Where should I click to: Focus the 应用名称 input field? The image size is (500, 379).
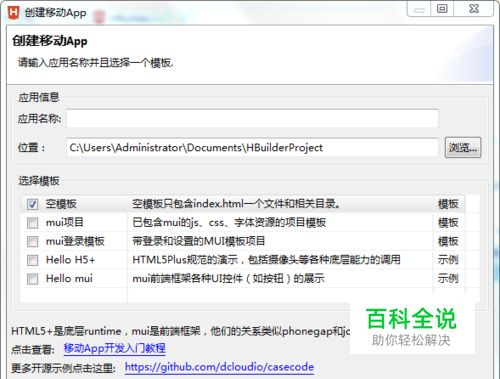coord(252,118)
